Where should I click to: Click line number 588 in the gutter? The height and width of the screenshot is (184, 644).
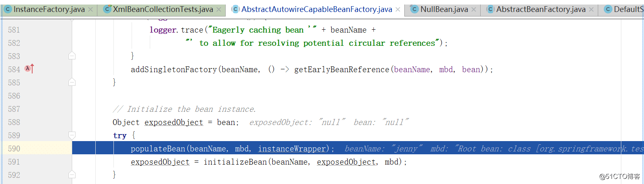click(x=14, y=122)
